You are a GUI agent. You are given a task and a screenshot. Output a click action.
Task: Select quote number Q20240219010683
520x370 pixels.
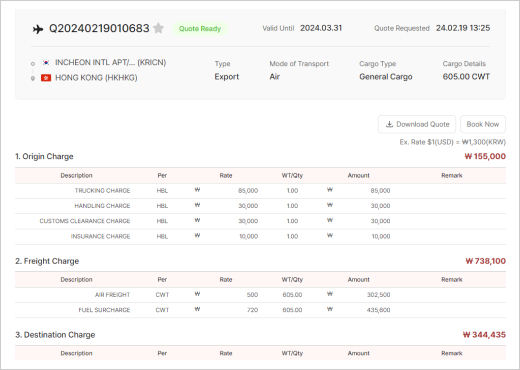(x=99, y=28)
